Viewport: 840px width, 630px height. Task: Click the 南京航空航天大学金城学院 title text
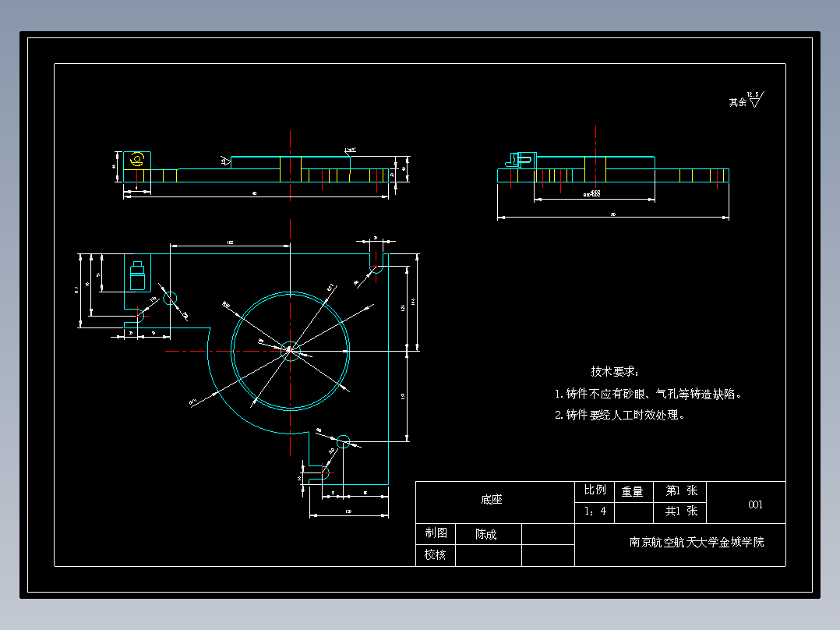click(697, 540)
